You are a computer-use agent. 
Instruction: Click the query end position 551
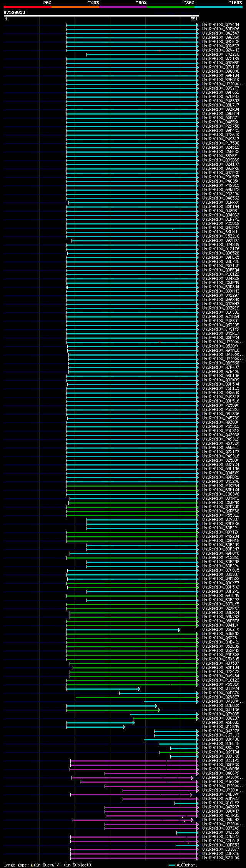[194, 19]
